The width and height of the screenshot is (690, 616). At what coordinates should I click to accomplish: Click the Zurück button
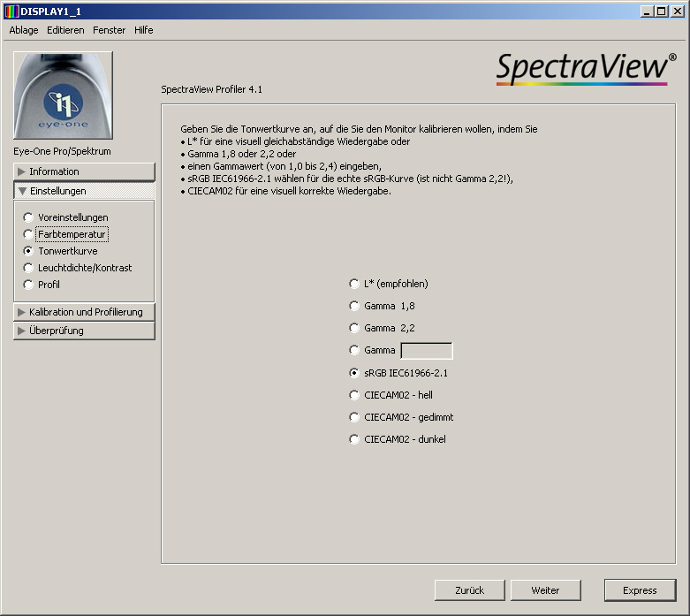click(x=469, y=590)
